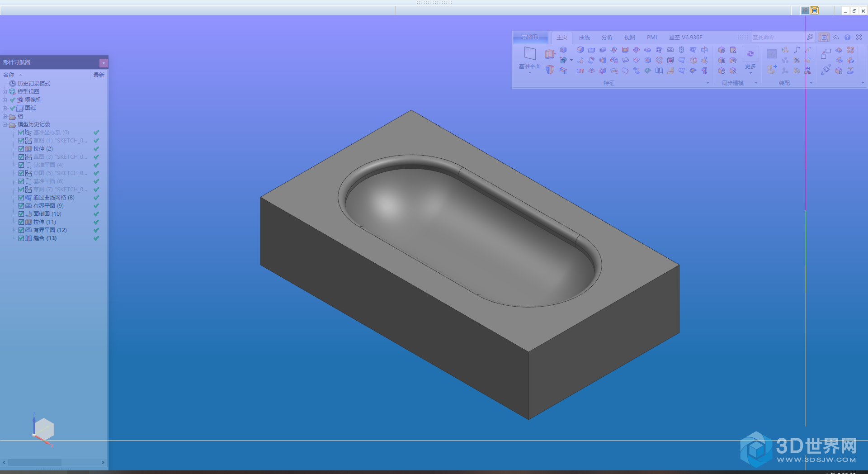This screenshot has width=868, height=474.
Task: Toggle the 拉伸 (11) checkbox
Action: pyautogui.click(x=21, y=222)
